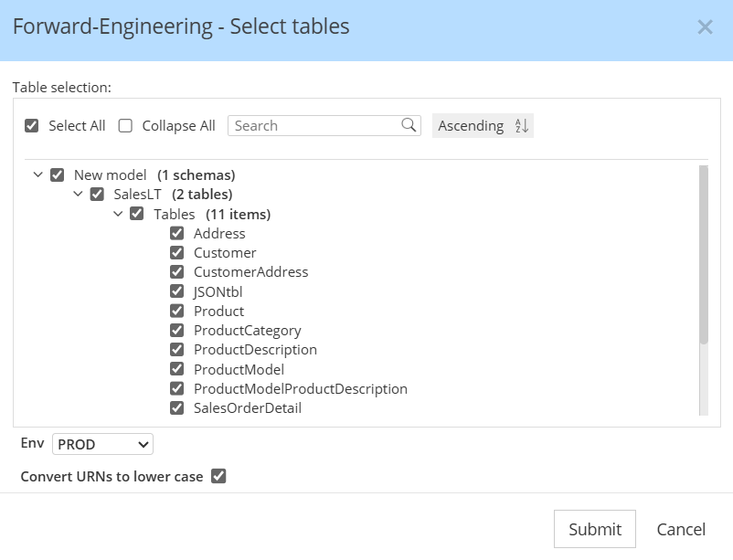Screen dimensions: 733x560
Task: Click the Ascending sort button
Action: [x=471, y=126]
